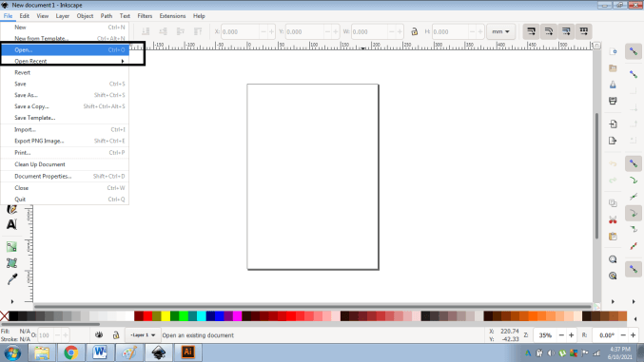Click the zoom selection magnifier icon

click(x=613, y=259)
